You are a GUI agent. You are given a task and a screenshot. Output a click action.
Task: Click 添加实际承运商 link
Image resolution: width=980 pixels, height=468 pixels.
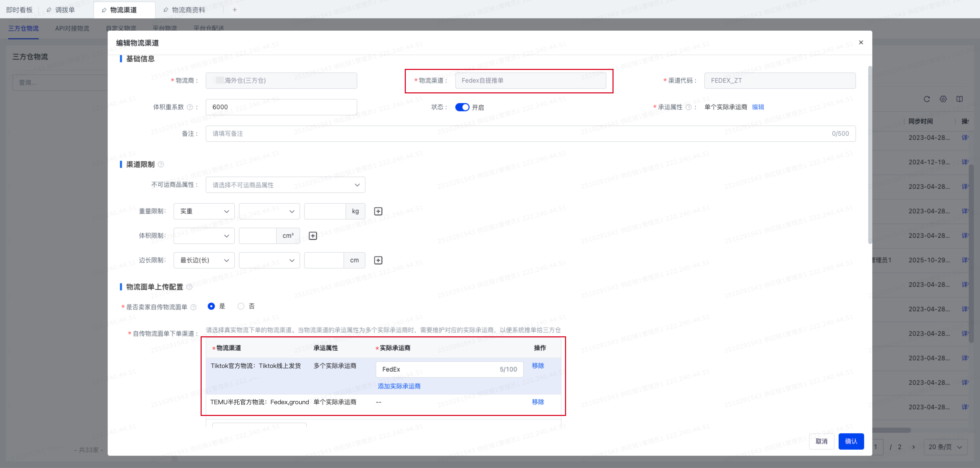tap(399, 386)
